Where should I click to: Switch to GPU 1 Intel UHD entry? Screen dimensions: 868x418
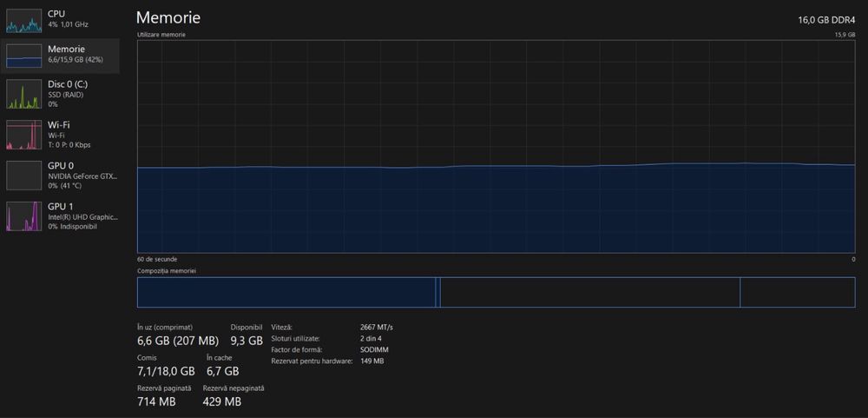point(60,216)
